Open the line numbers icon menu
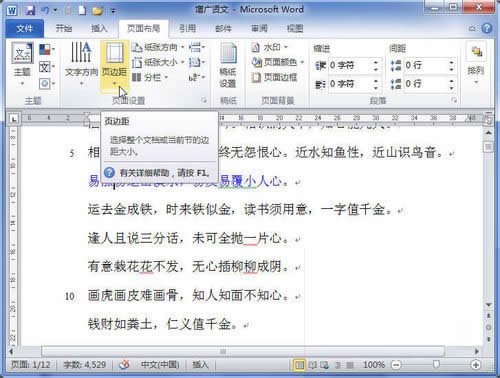The image size is (500, 378). click(x=197, y=62)
